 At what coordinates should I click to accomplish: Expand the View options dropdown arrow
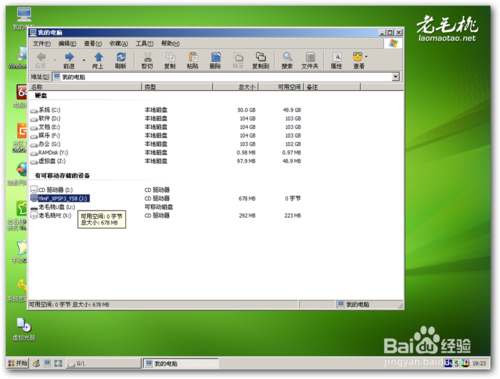tap(366, 57)
